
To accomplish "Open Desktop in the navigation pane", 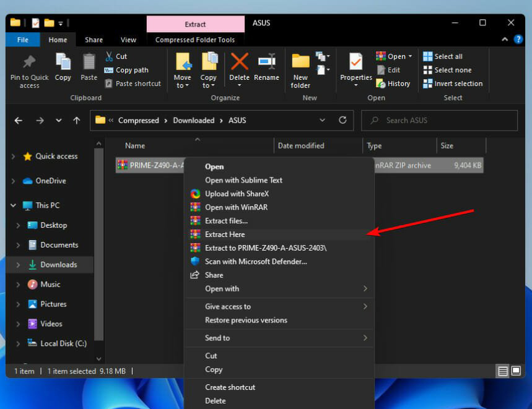I will (54, 225).
